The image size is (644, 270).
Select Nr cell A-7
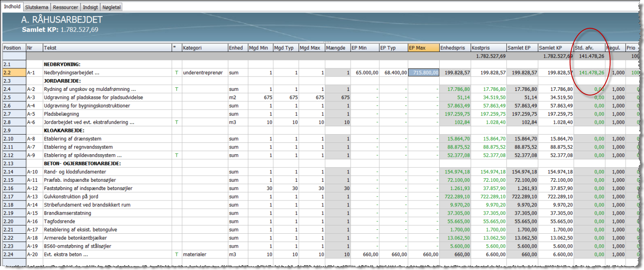[34, 147]
